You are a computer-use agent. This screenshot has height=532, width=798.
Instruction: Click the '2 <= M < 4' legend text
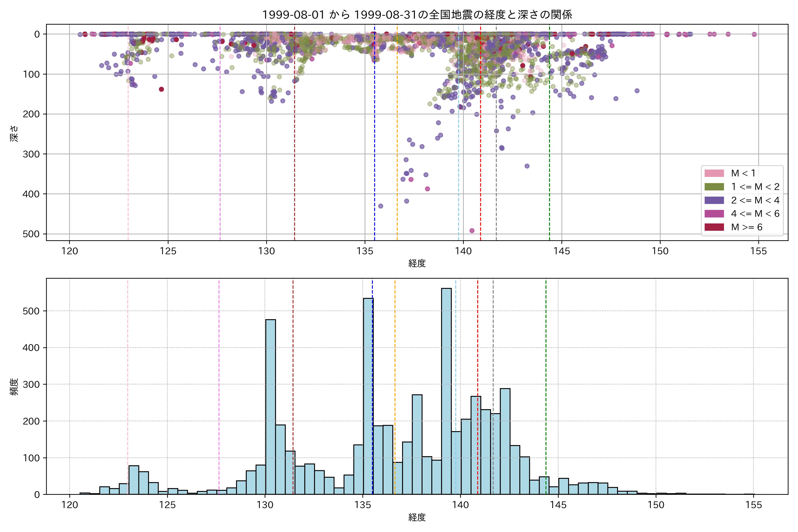[x=755, y=201]
